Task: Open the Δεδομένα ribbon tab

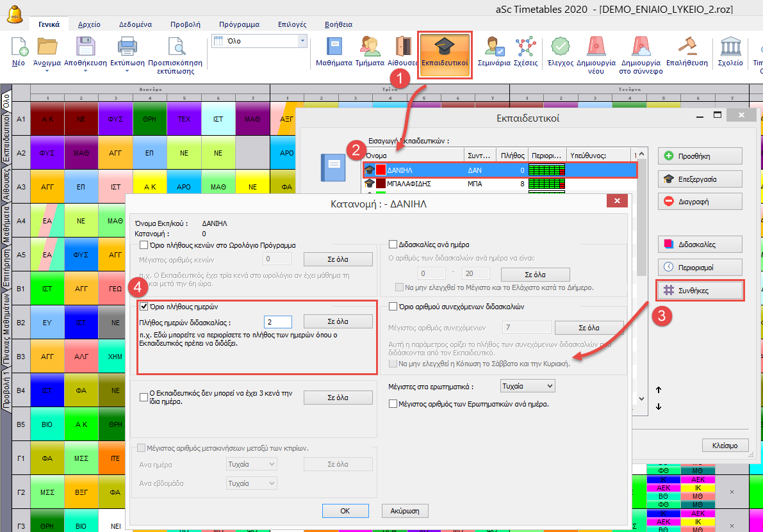Action: [135, 24]
